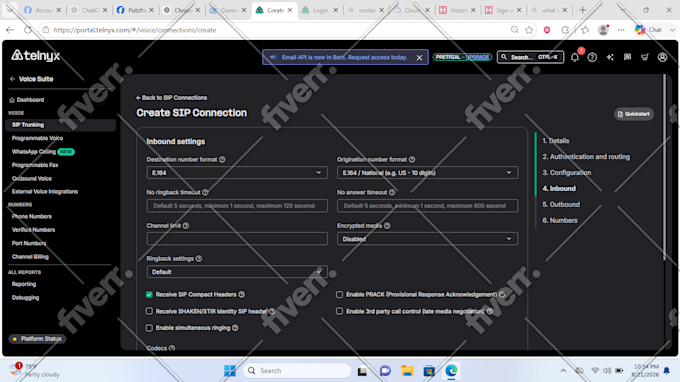
Task: Open Encrypted media dropdown
Action: pyautogui.click(x=427, y=239)
